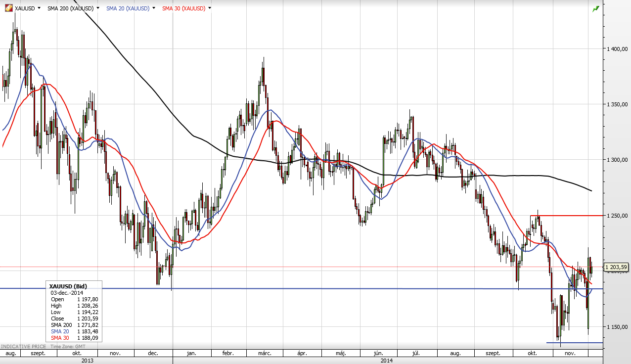Open the blue SMA 20 (XAUUSD) dropdown

[154, 8]
